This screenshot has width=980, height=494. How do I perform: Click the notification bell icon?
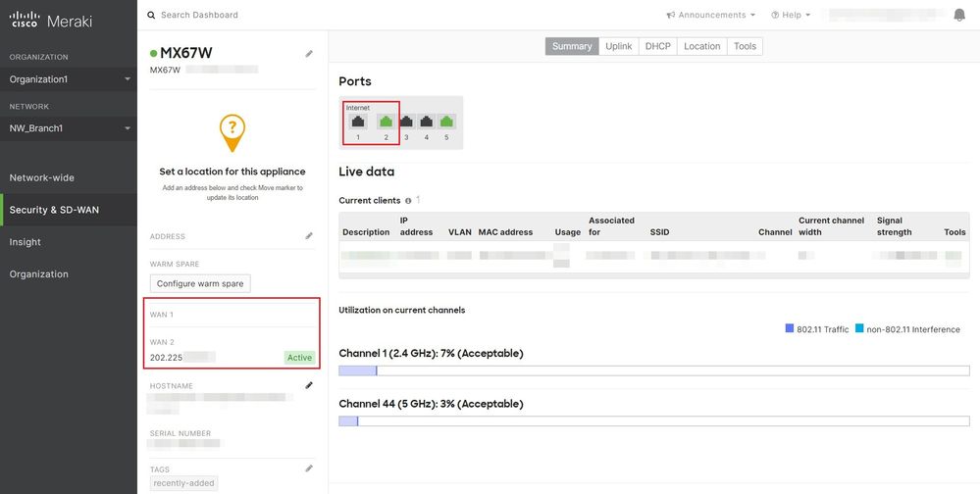[x=959, y=15]
